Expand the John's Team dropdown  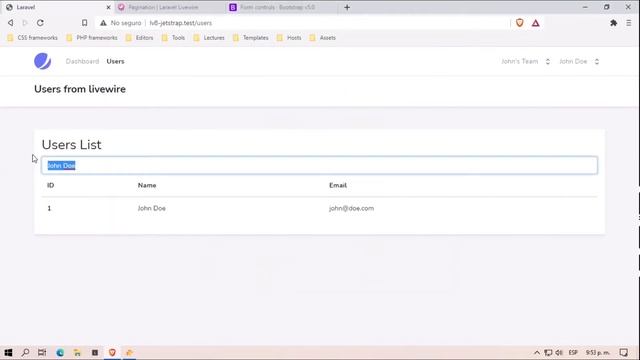coord(526,61)
